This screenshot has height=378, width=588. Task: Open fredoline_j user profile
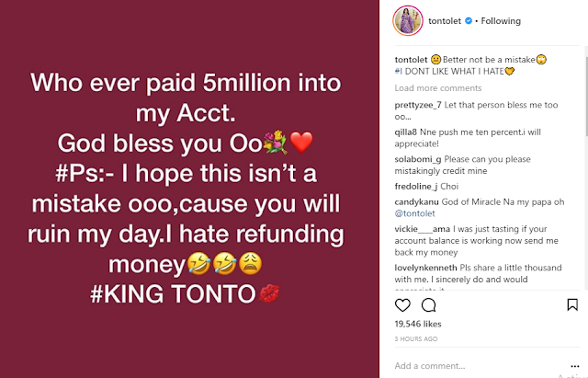[x=416, y=187]
